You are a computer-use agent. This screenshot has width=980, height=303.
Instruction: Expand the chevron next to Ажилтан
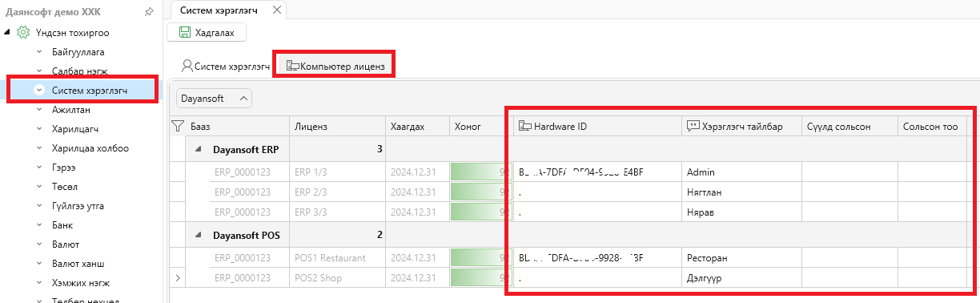38,109
